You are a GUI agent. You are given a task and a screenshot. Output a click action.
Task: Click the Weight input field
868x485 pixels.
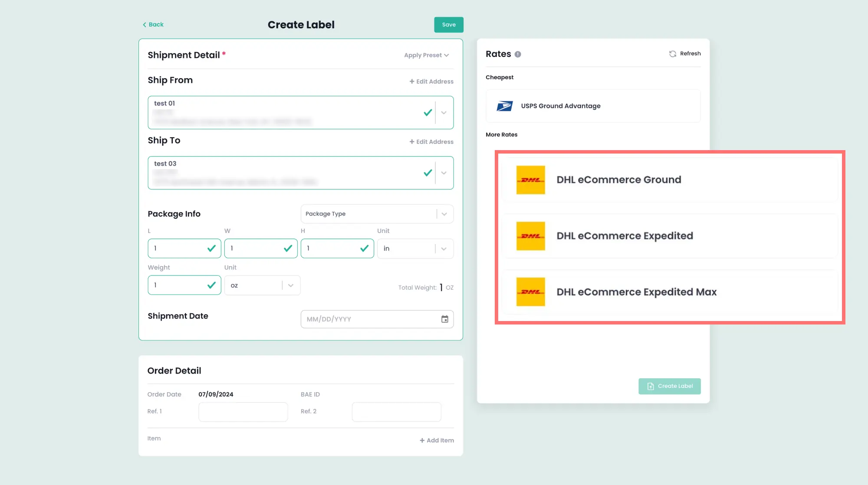tap(184, 285)
